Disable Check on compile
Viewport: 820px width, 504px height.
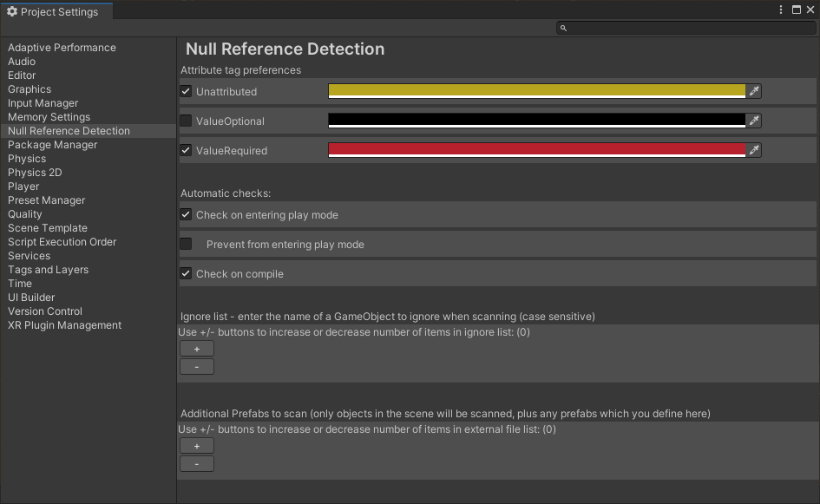click(185, 273)
